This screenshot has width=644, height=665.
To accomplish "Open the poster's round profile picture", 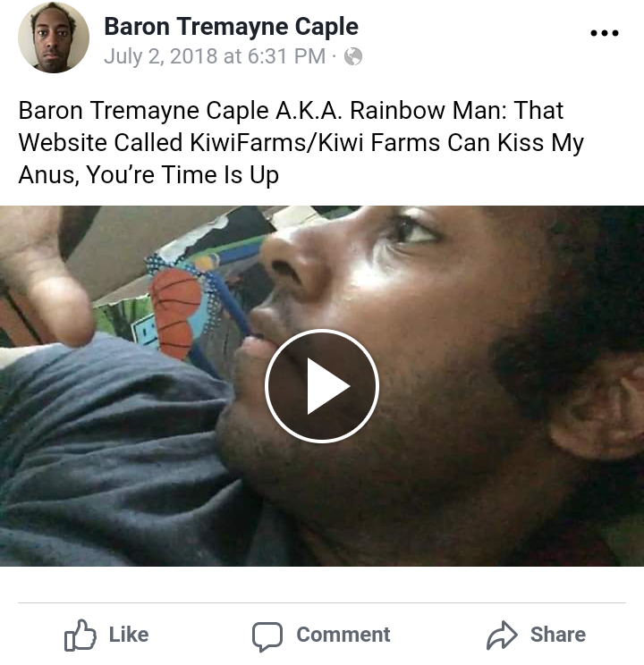I will coord(54,38).
